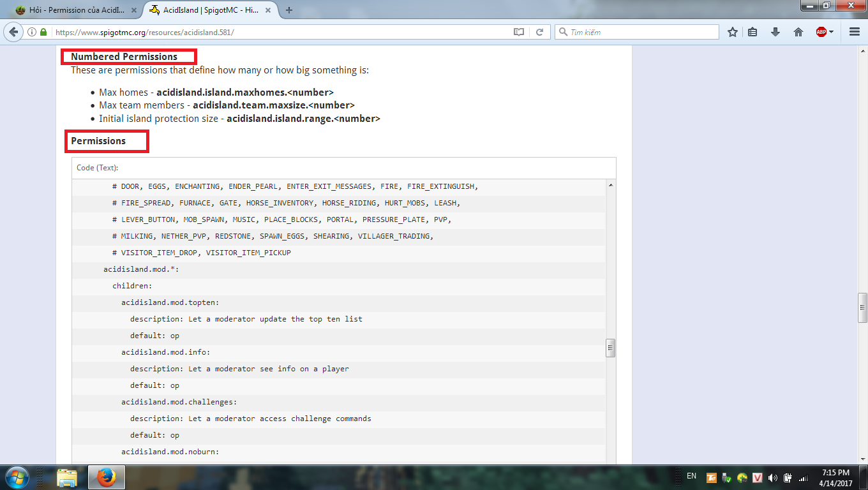The height and width of the screenshot is (490, 868).
Task: Click the EN language bar indicator
Action: tap(692, 476)
